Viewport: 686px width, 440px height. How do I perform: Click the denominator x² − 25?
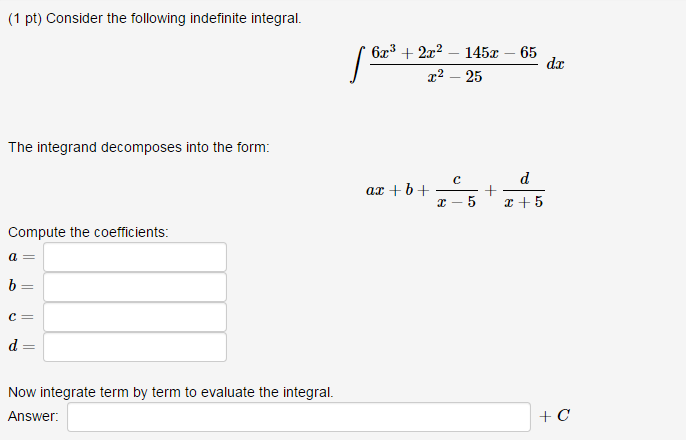pyautogui.click(x=455, y=77)
